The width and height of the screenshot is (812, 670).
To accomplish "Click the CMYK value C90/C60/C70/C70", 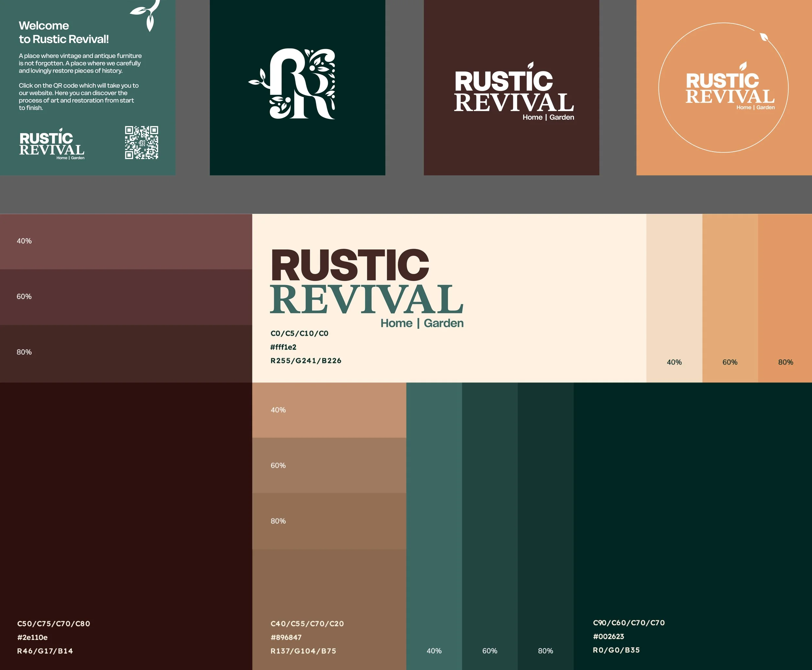I will [629, 623].
